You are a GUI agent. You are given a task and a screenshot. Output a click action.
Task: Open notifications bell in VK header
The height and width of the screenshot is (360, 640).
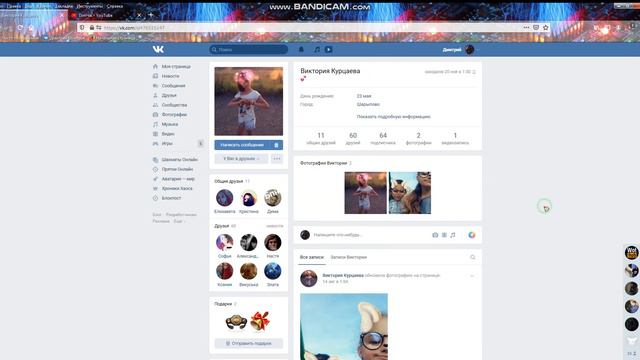[x=301, y=49]
